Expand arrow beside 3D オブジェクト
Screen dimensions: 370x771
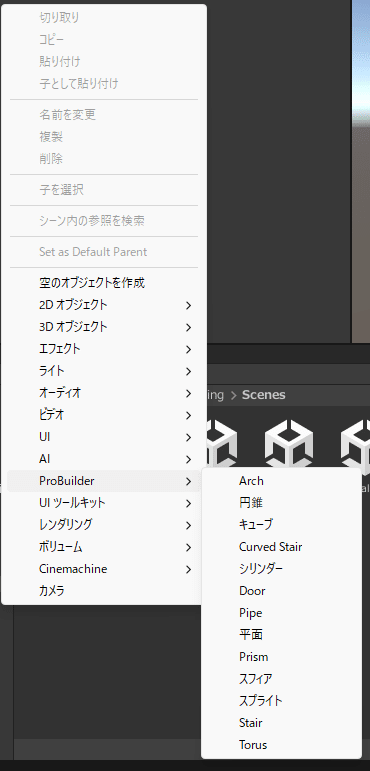[x=188, y=327]
